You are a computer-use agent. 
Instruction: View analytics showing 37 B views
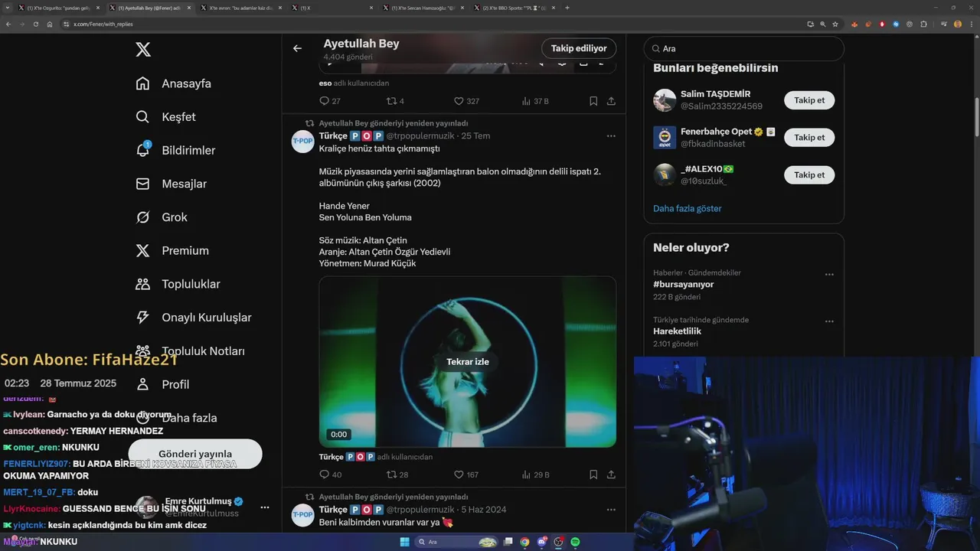[x=535, y=101]
